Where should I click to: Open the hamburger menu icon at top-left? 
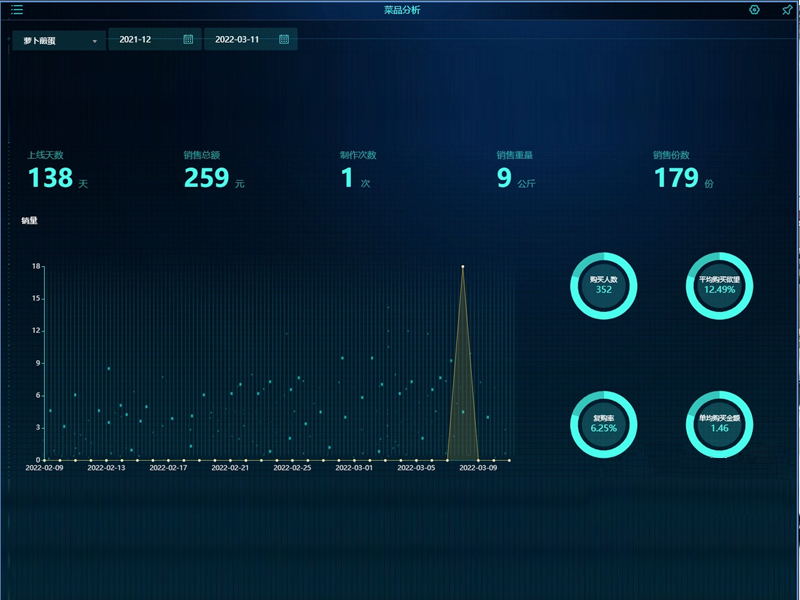click(17, 10)
